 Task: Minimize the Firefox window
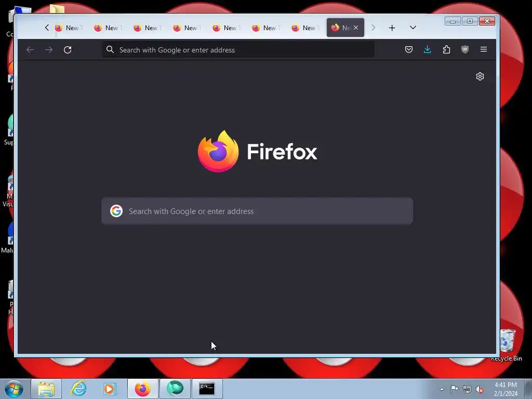[x=453, y=21]
